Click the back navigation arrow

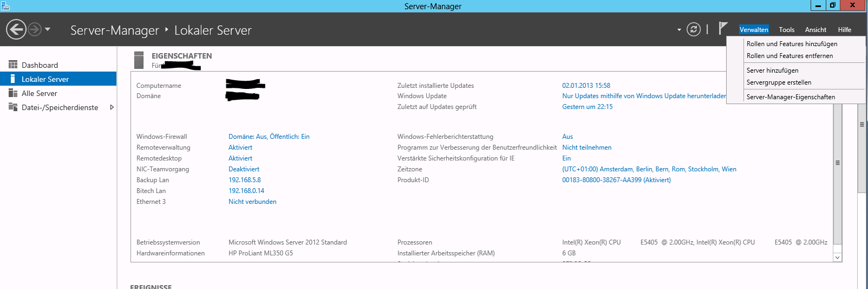click(16, 29)
